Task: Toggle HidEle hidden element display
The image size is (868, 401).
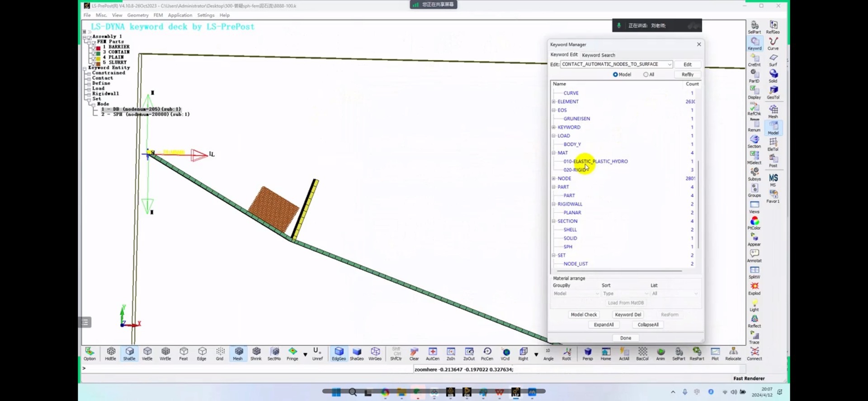Action: point(111,353)
